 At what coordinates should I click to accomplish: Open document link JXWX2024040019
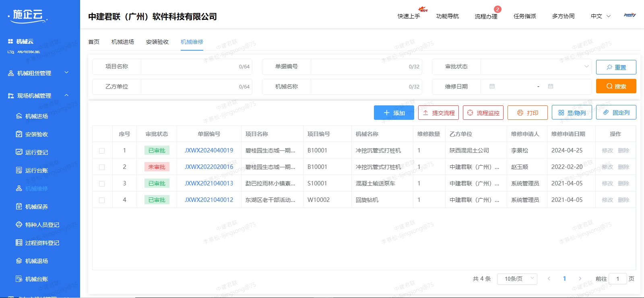[x=209, y=150]
